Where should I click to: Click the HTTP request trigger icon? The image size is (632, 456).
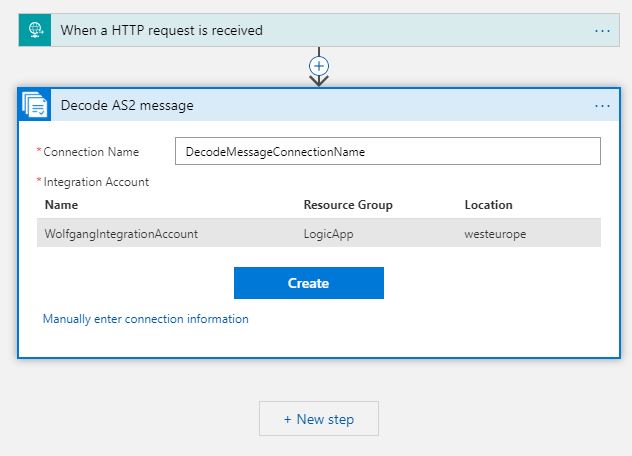(x=35, y=30)
